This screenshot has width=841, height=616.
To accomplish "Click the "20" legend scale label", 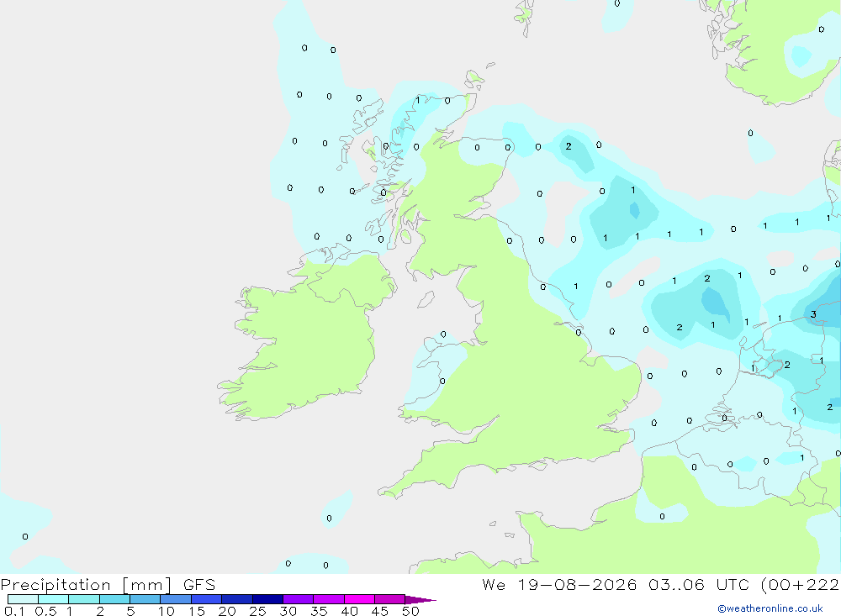I will point(227,611).
